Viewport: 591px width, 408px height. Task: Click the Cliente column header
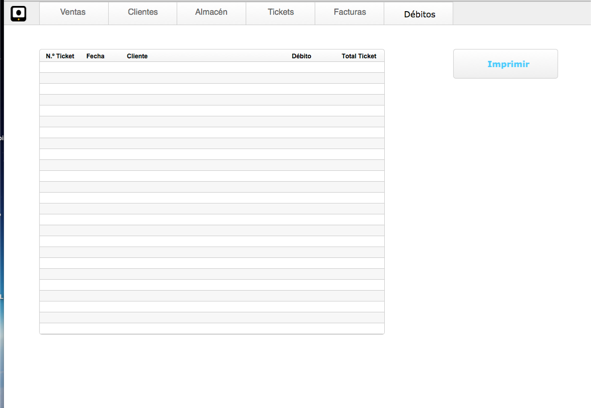tap(137, 56)
